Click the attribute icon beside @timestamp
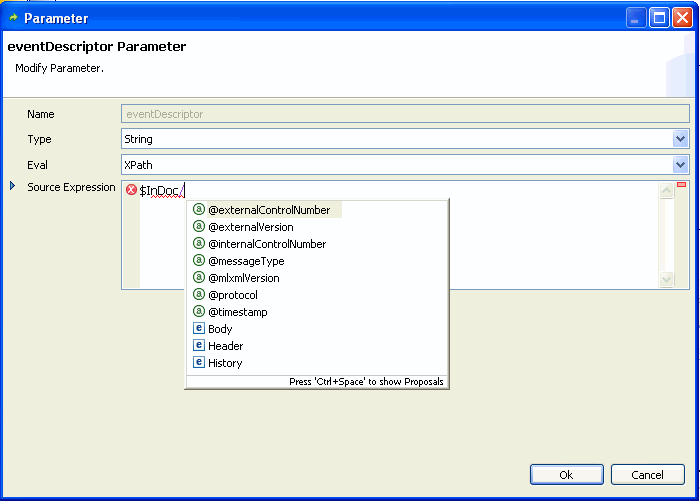Viewport: 700px width, 501px height. (x=199, y=311)
